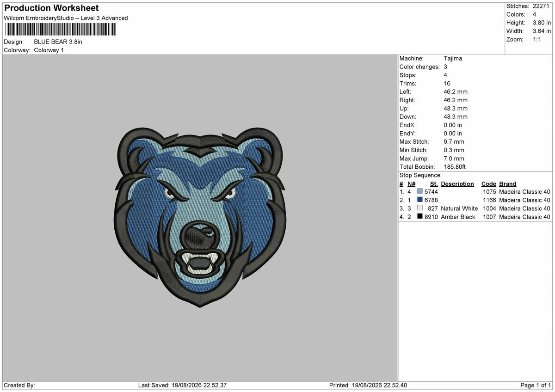The height and width of the screenshot is (392, 555).
Task: Click 'Madeira Classic 40' in stop row 1
Action: tap(525, 191)
